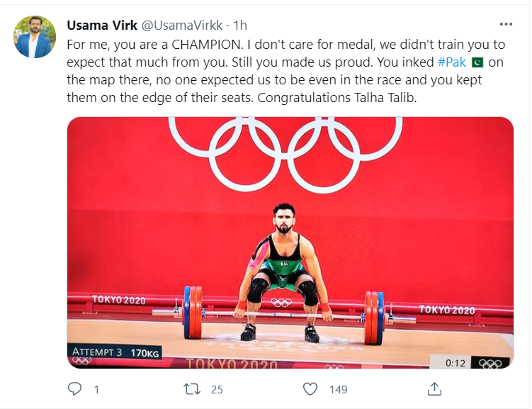Click the reply count of 1

pos(97,390)
